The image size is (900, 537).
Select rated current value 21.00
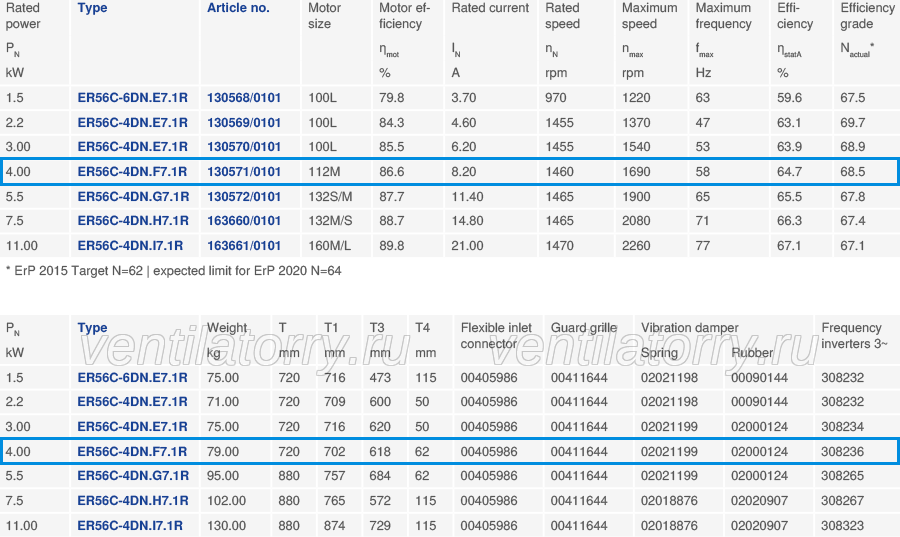(467, 246)
